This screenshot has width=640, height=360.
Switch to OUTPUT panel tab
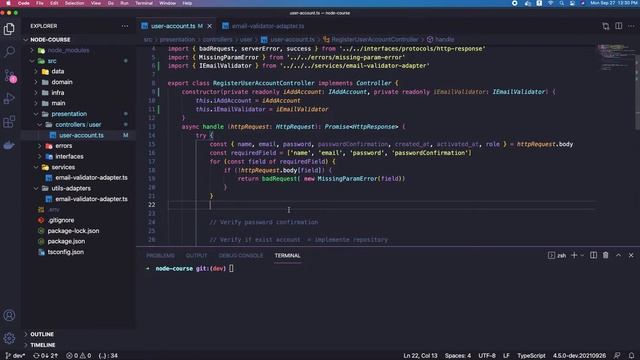tap(196, 256)
